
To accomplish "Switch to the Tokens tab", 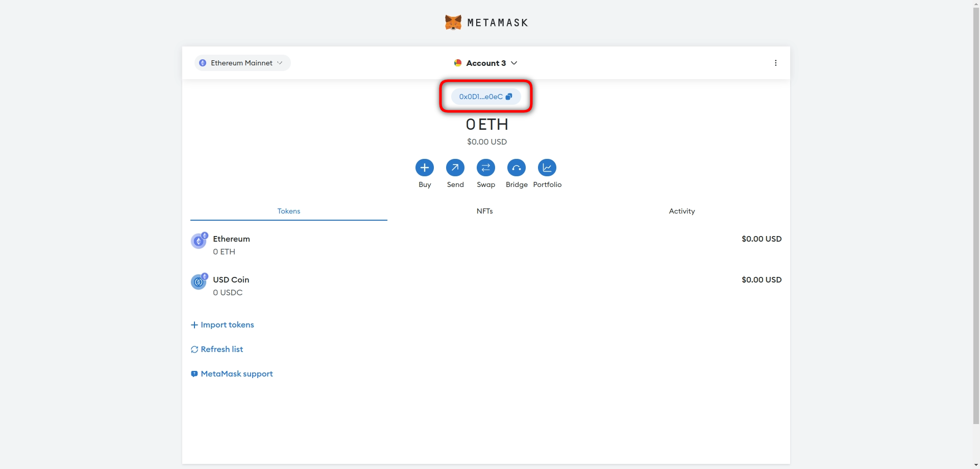I will click(x=289, y=211).
